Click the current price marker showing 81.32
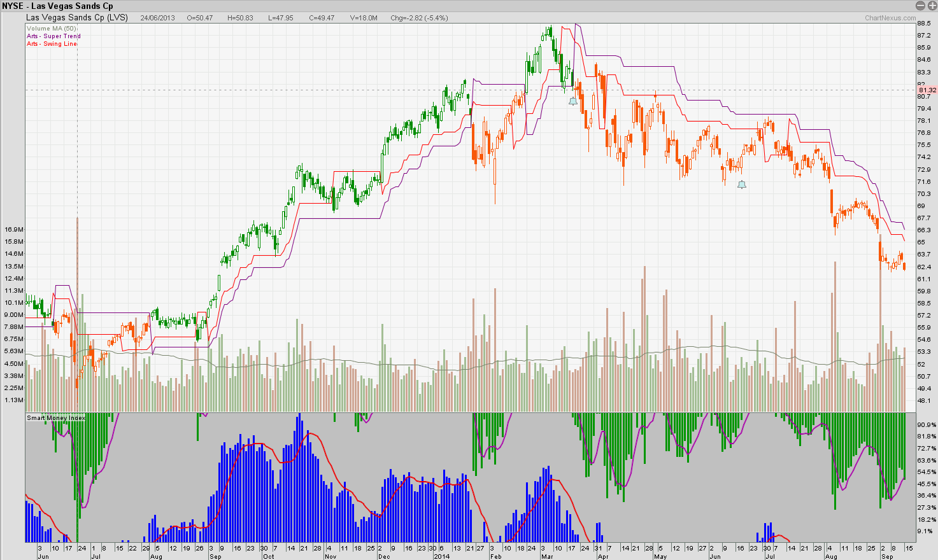Image resolution: width=938 pixels, height=560 pixels. click(927, 90)
